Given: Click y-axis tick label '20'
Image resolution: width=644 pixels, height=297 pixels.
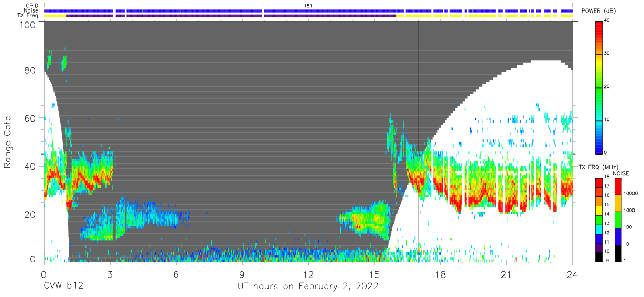Looking at the screenshot, I should click(31, 214).
